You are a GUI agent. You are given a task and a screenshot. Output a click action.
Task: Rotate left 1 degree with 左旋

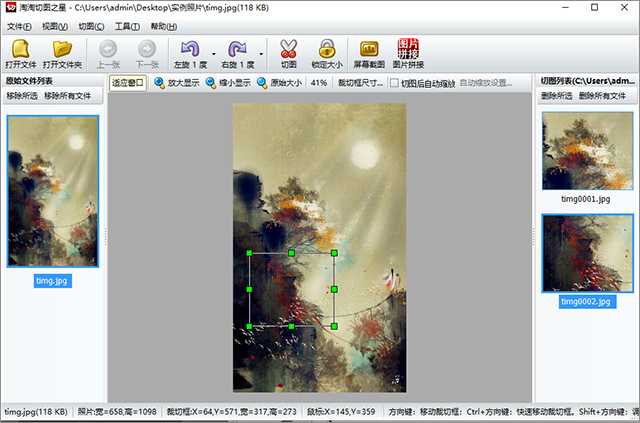pyautogui.click(x=190, y=53)
